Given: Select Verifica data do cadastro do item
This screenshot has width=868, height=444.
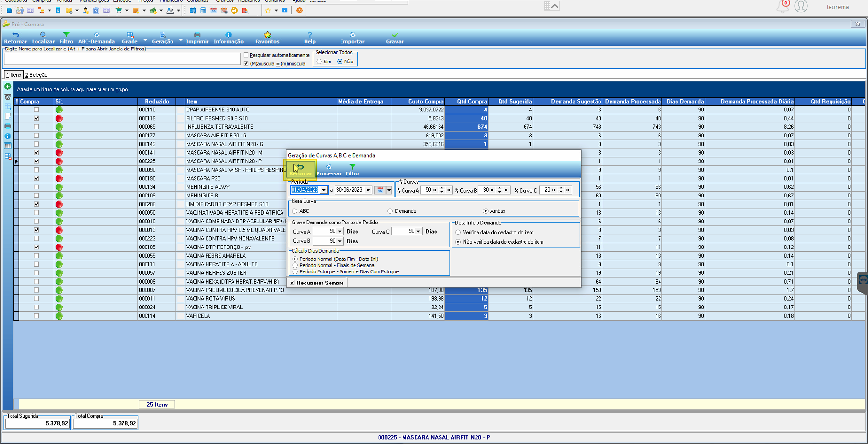Looking at the screenshot, I should tap(458, 232).
